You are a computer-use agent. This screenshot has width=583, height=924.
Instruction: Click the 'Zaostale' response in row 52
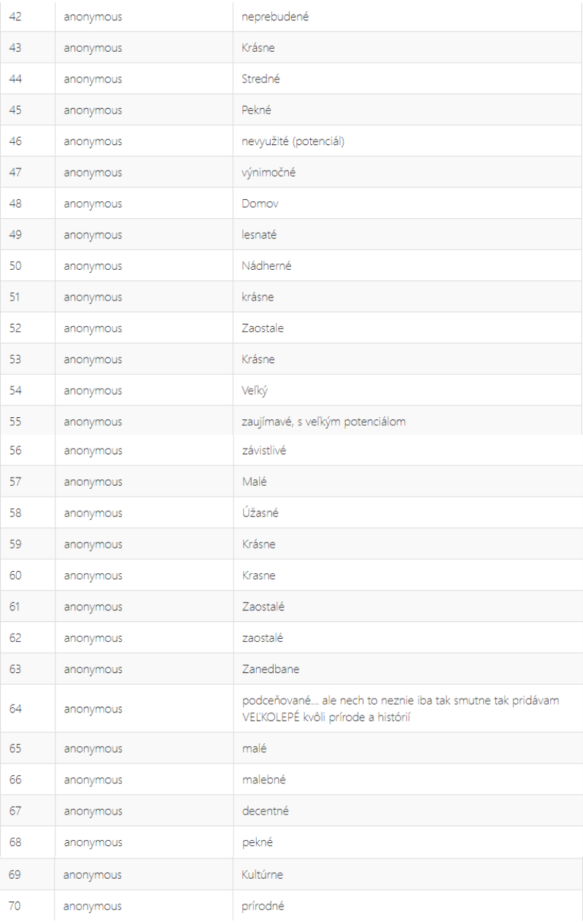coord(263,328)
